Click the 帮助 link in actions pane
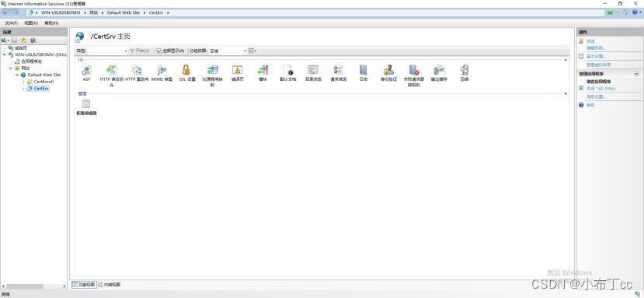 590,105
